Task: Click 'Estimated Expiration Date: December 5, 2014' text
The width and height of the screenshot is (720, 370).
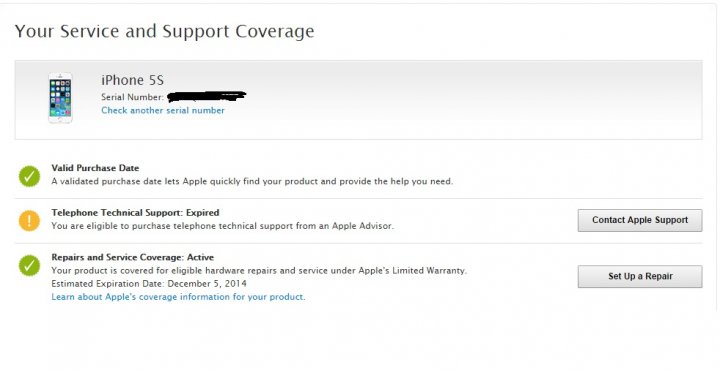Action: [x=149, y=284]
